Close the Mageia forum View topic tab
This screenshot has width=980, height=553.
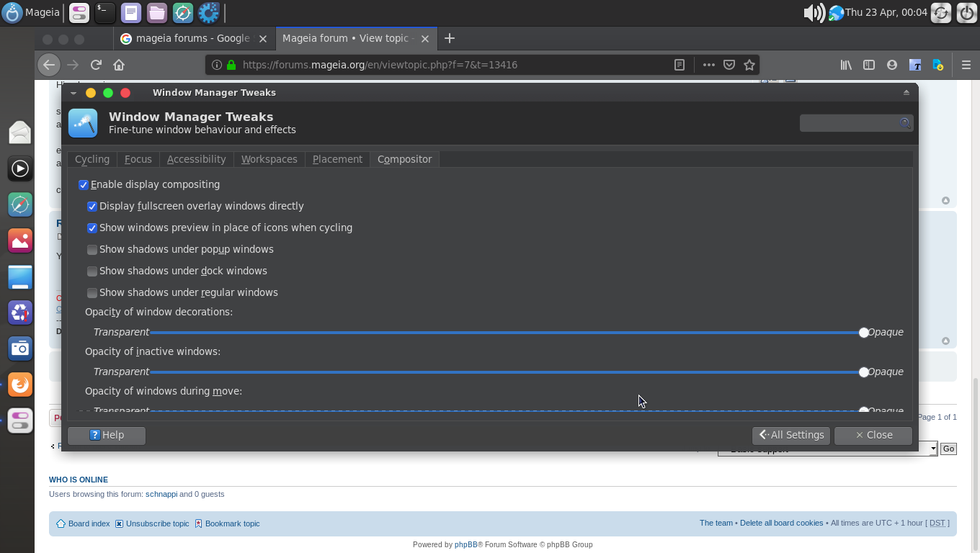pyautogui.click(x=425, y=39)
